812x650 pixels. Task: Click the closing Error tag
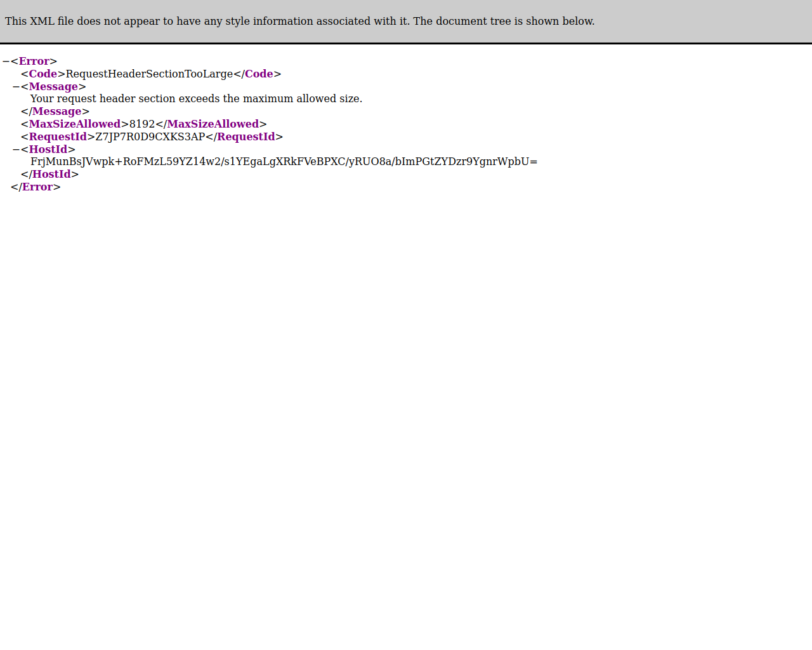36,187
